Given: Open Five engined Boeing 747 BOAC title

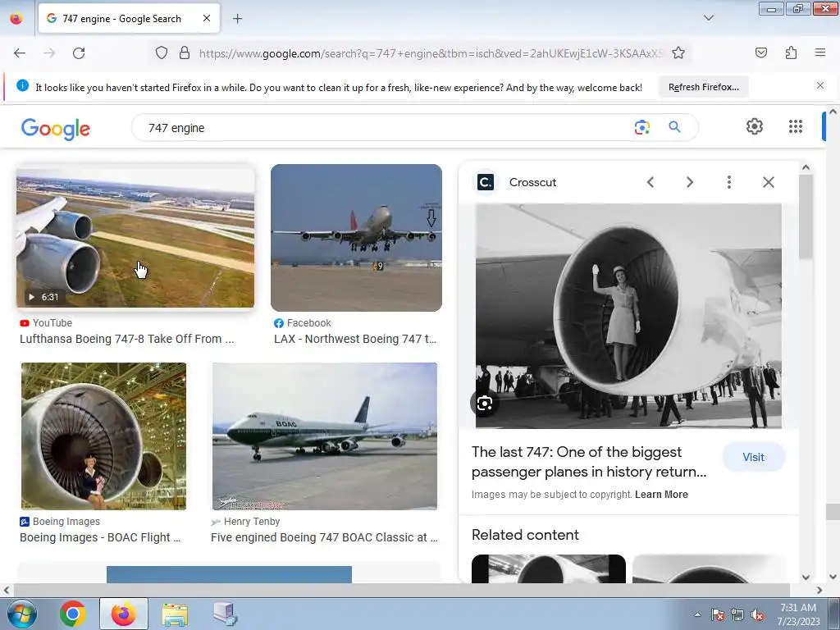Looking at the screenshot, I should coord(324,537).
